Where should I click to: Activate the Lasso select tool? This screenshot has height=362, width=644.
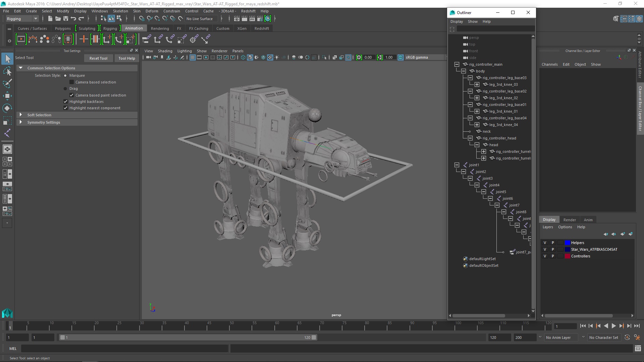tap(7, 71)
